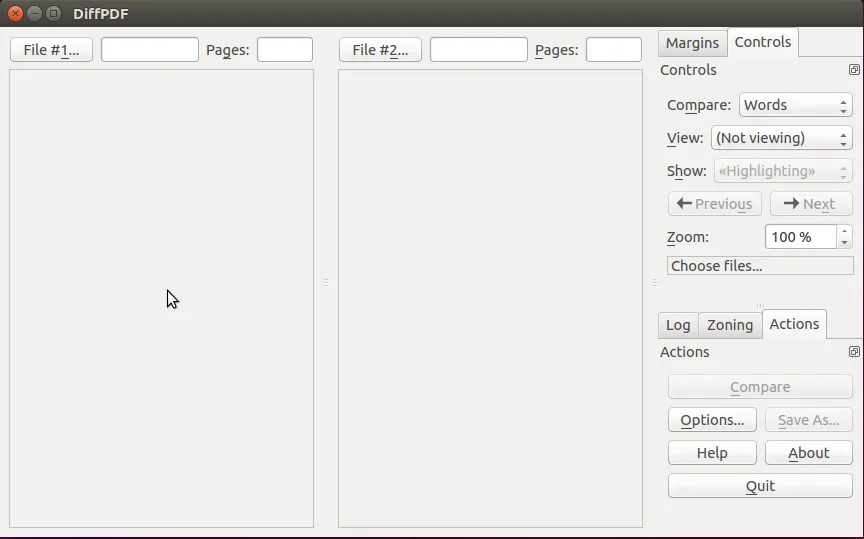Viewport: 864px width, 539px height.
Task: Quit DiffPDF
Action: tap(760, 486)
